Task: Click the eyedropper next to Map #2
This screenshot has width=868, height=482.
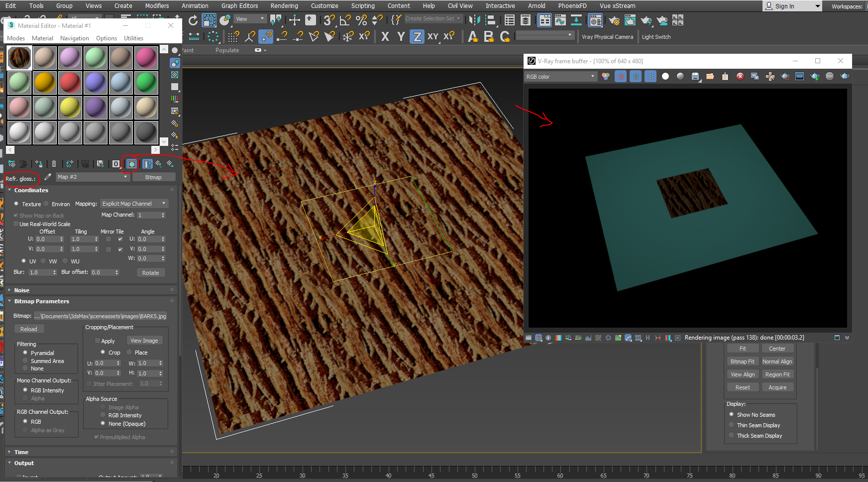Action: (48, 176)
